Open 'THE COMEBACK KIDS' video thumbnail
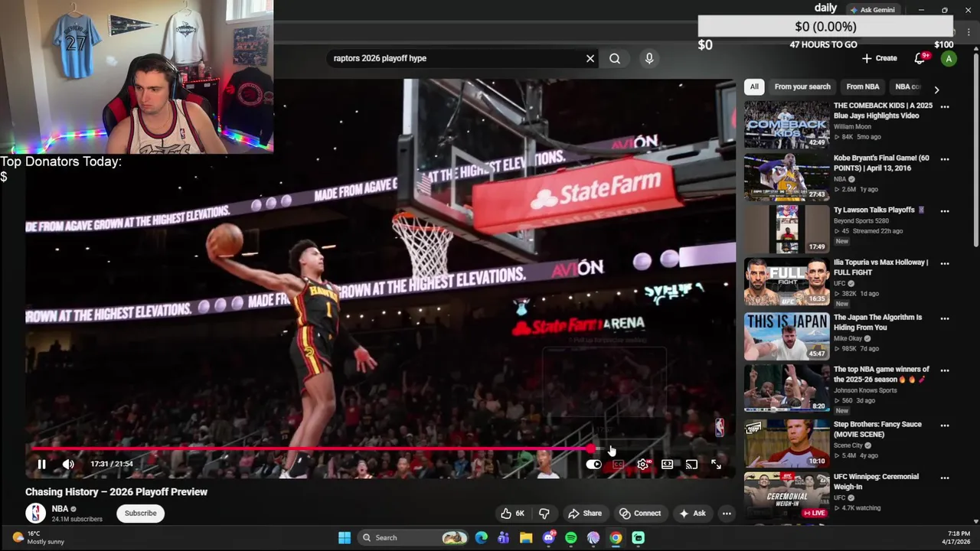Screen dimensions: 980x551 (786, 125)
